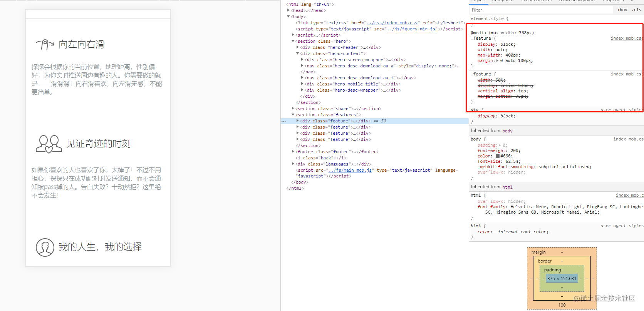The image size is (644, 311).
Task: Expand the nav hero-desc-download aa_i node
Action: coord(302,78)
